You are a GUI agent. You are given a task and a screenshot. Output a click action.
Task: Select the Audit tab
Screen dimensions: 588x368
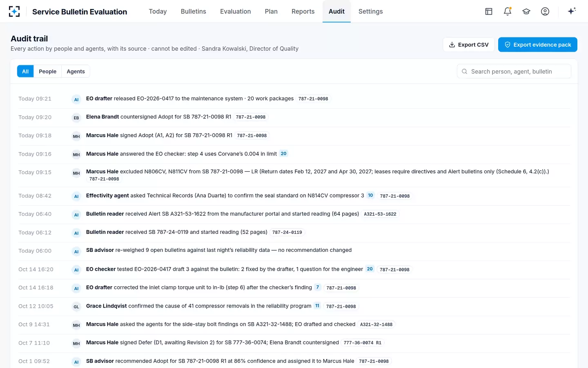coord(336,11)
